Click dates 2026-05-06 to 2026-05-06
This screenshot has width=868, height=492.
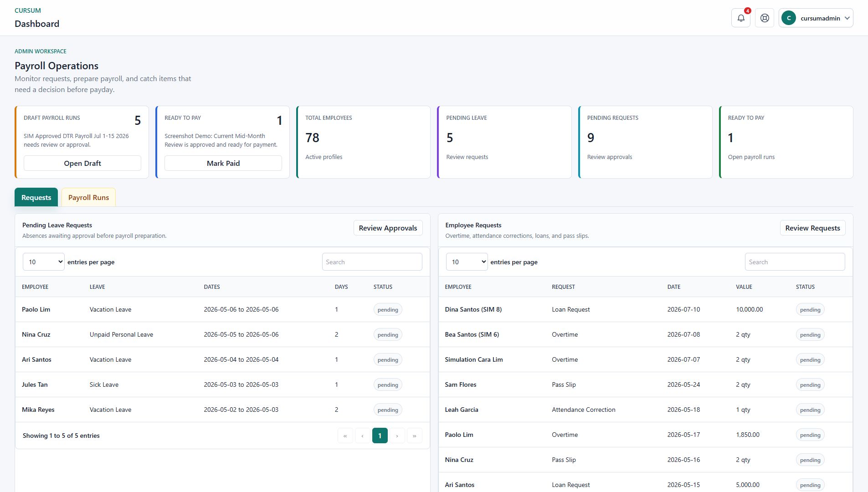click(241, 309)
